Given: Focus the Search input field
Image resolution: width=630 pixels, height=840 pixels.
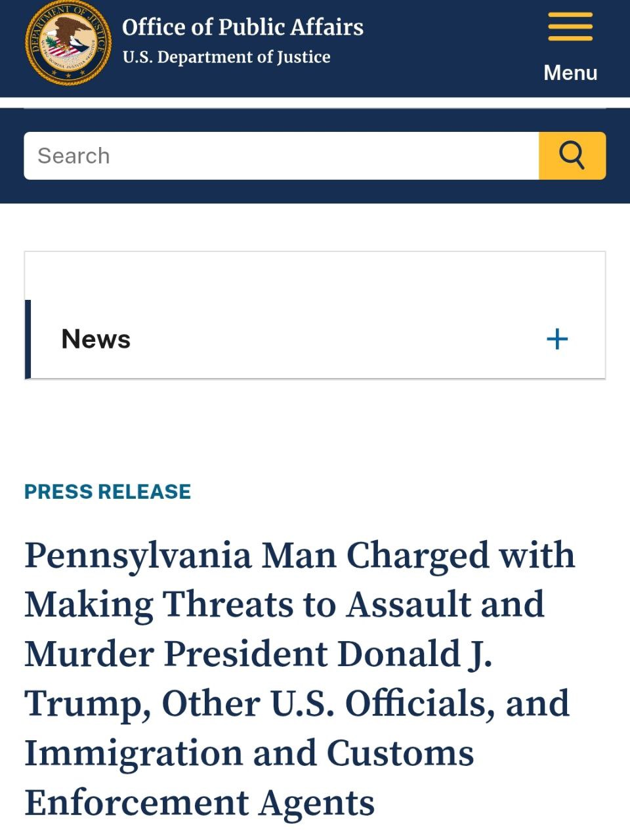Looking at the screenshot, I should tap(281, 156).
